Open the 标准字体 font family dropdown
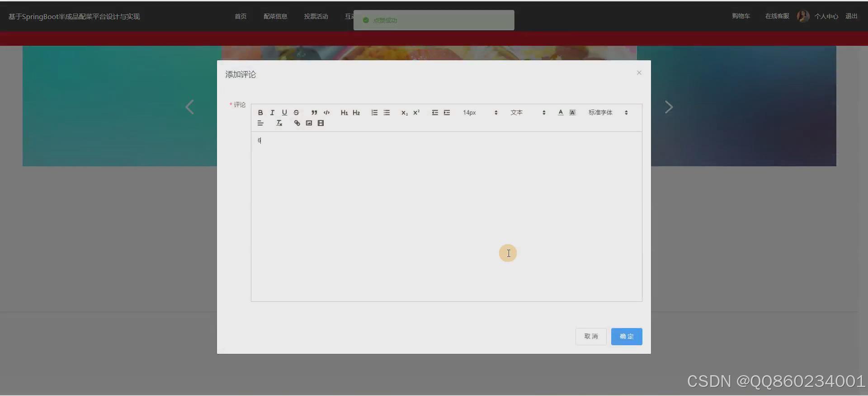Image resolution: width=868 pixels, height=396 pixels. coord(608,113)
